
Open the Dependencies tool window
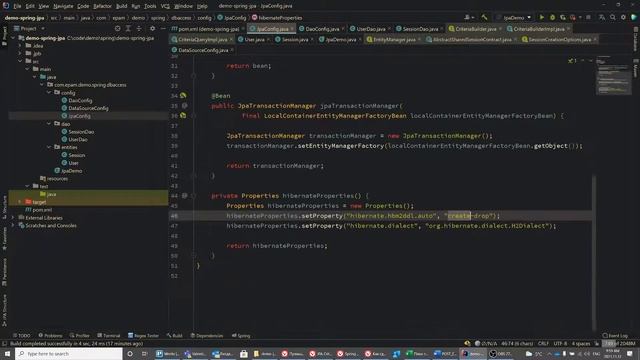coord(207,336)
